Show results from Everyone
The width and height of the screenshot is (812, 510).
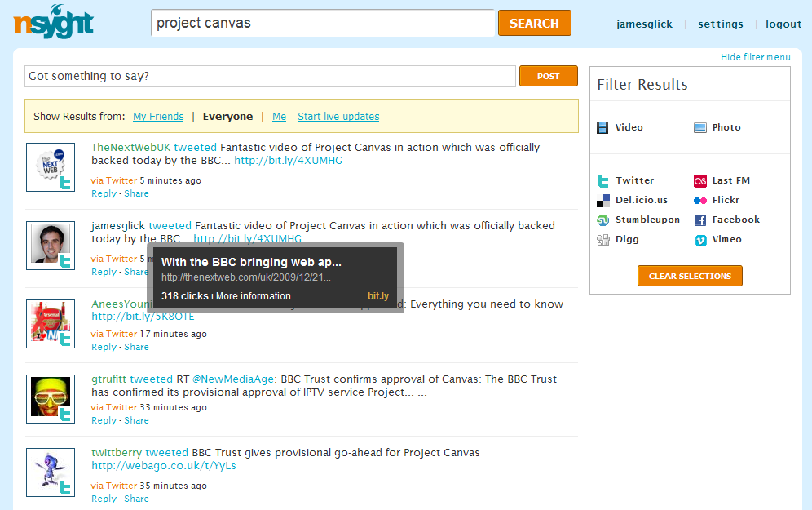(x=227, y=116)
